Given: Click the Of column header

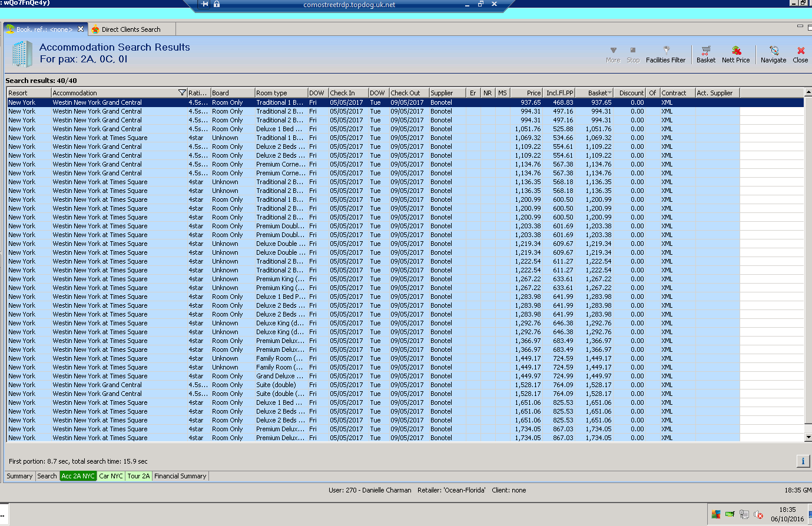Looking at the screenshot, I should click(652, 93).
